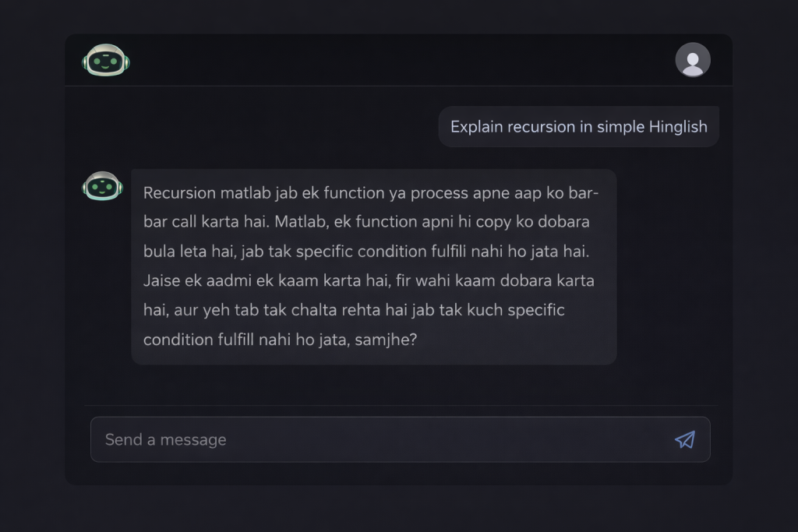
Task: Click the bot's recursion explanation message
Action: (373, 266)
